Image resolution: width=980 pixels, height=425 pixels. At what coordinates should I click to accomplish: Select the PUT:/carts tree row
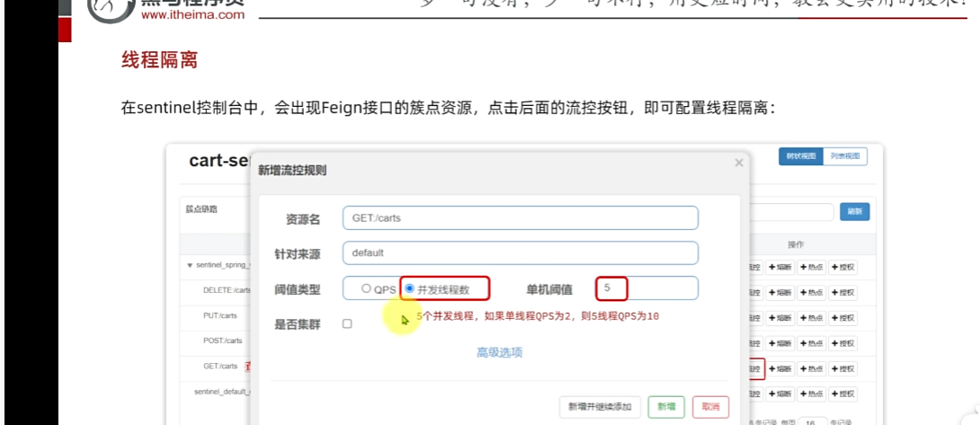[220, 315]
